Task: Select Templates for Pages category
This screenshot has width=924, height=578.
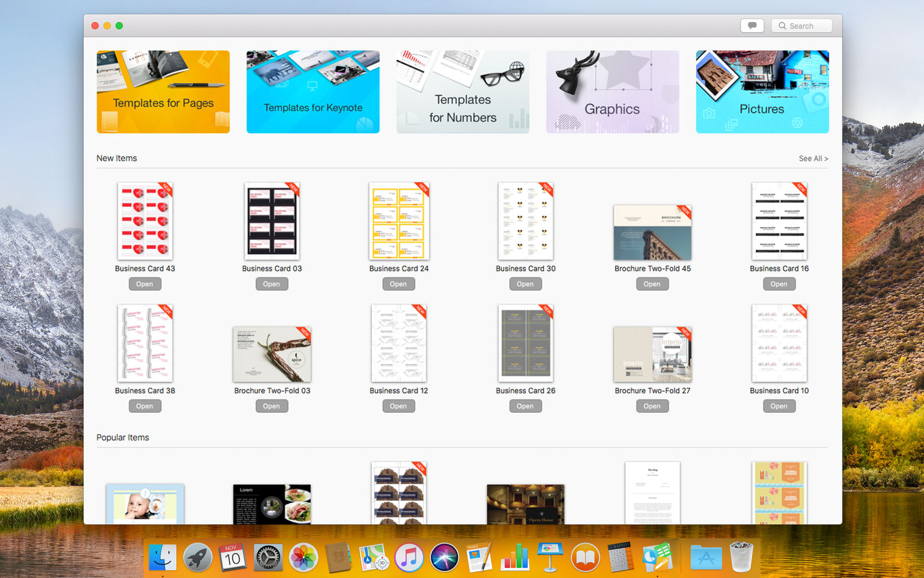Action: click(163, 92)
